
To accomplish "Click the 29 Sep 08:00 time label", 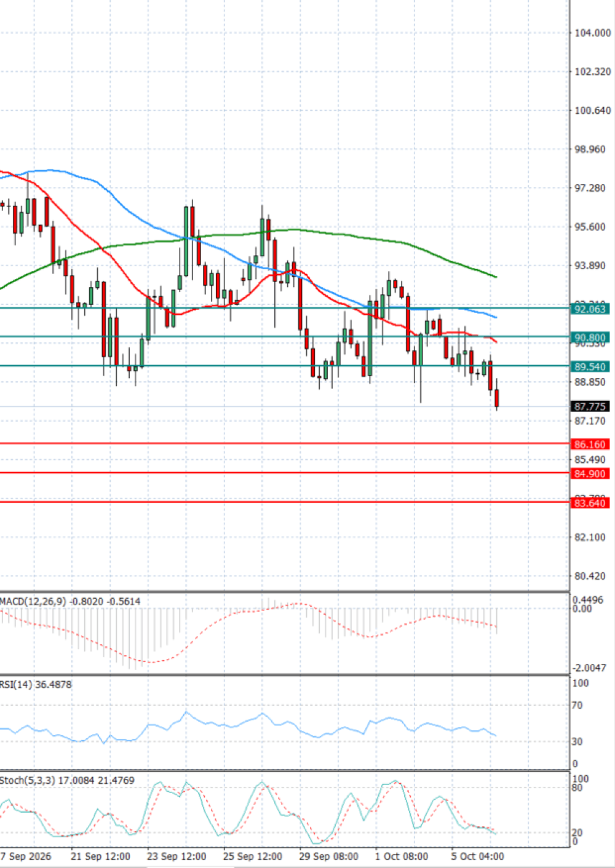I will 329,856.
